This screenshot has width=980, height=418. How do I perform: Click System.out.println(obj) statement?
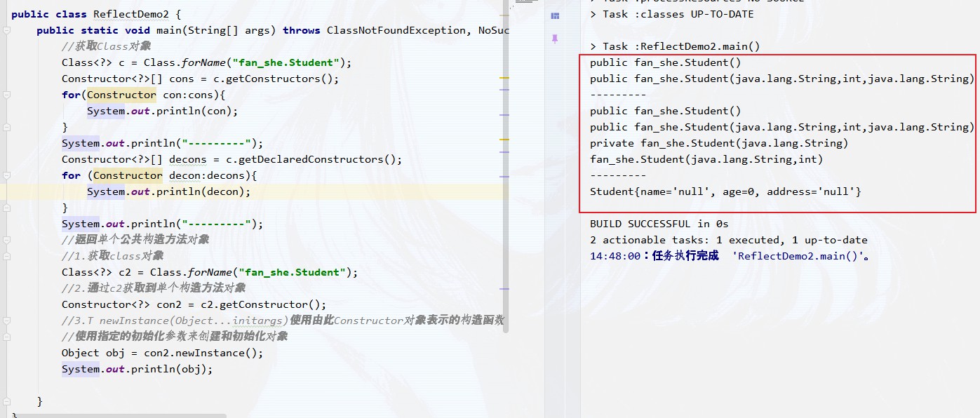click(137, 369)
